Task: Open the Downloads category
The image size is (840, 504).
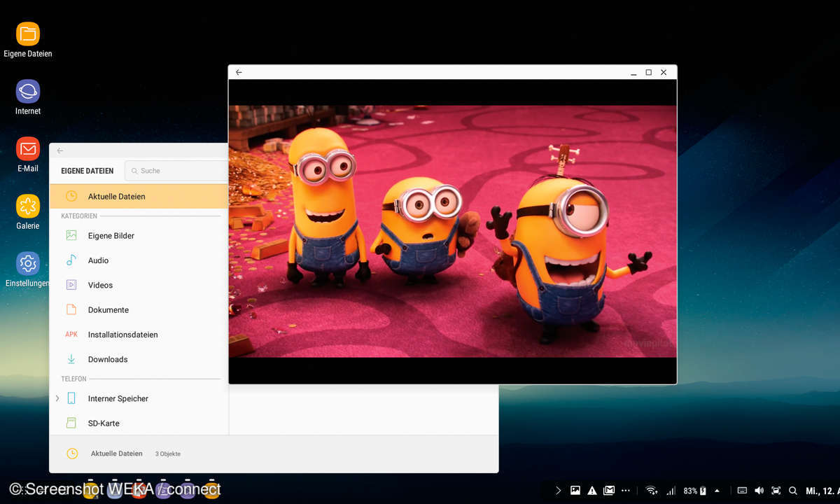Action: pos(139,359)
